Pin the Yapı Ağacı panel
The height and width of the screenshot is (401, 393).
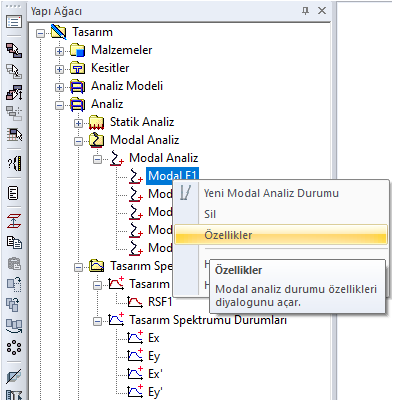pyautogui.click(x=305, y=11)
